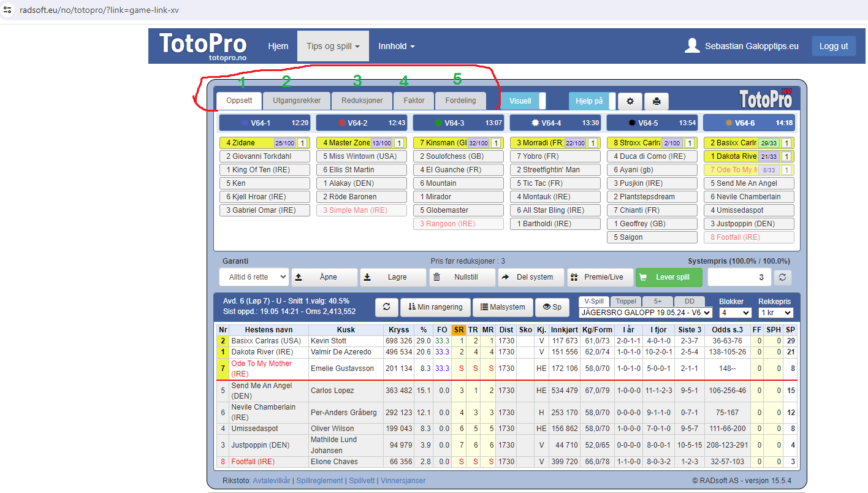Viewport: 868px width, 493px height.
Task: Toggle the Sp eye visibility button
Action: tap(552, 307)
